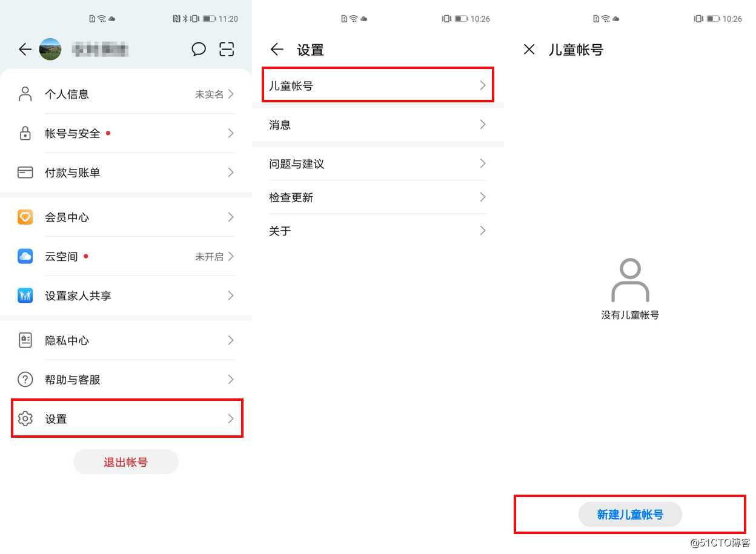Click chevron on 问题与建议 row
Image resolution: width=756 pixels, height=554 pixels.
click(x=483, y=163)
